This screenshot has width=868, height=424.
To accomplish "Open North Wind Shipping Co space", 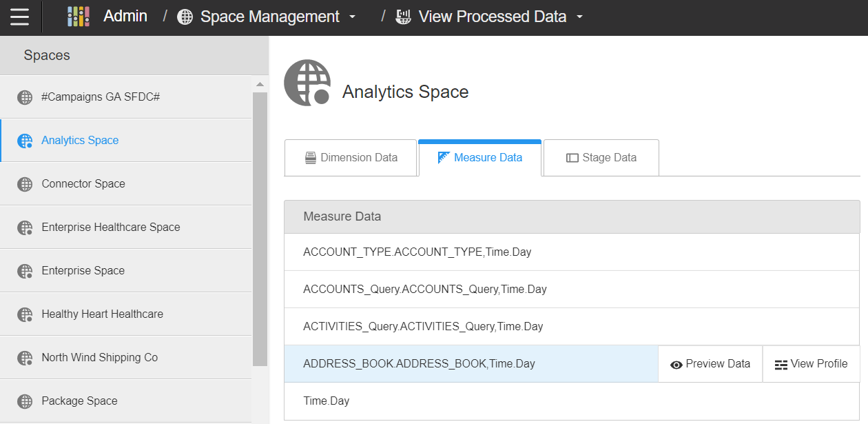I will point(99,358).
